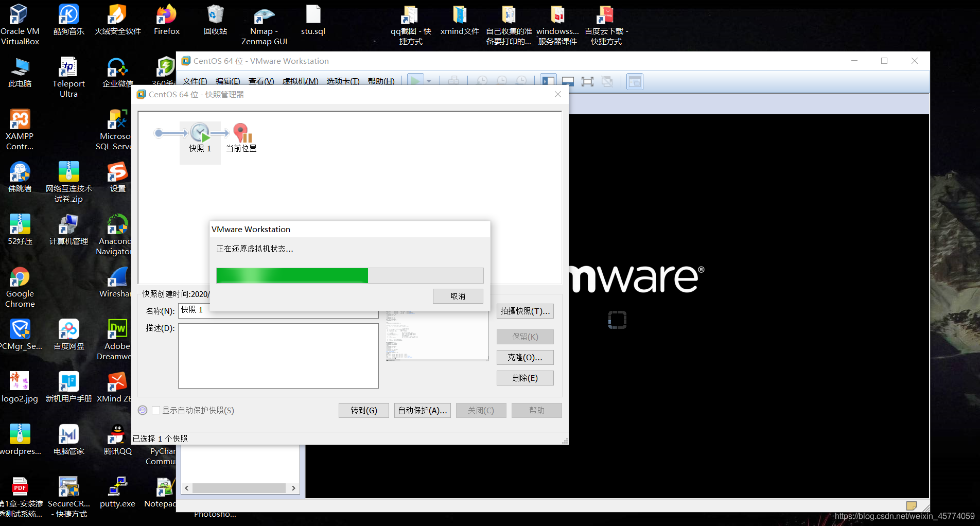The height and width of the screenshot is (526, 980).
Task: Click the 删除(E) button
Action: pos(525,378)
